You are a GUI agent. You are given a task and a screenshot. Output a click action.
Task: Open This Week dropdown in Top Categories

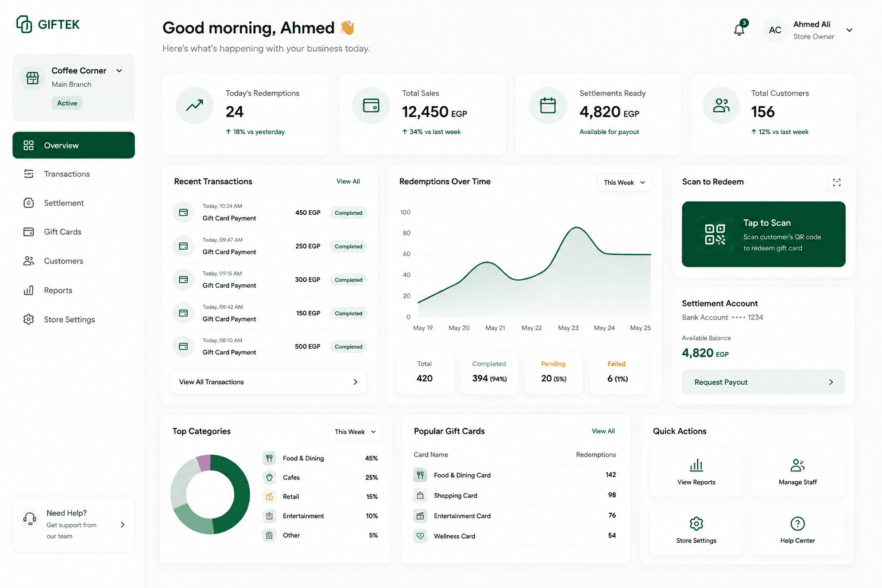355,432
